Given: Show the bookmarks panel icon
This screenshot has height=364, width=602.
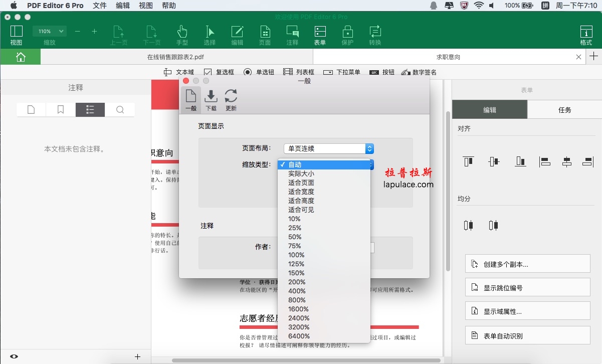Looking at the screenshot, I should [61, 110].
